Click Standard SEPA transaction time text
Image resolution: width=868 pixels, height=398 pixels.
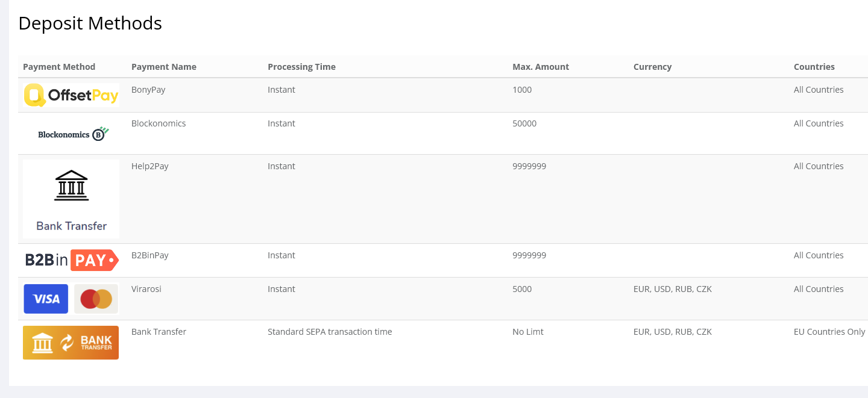click(330, 332)
